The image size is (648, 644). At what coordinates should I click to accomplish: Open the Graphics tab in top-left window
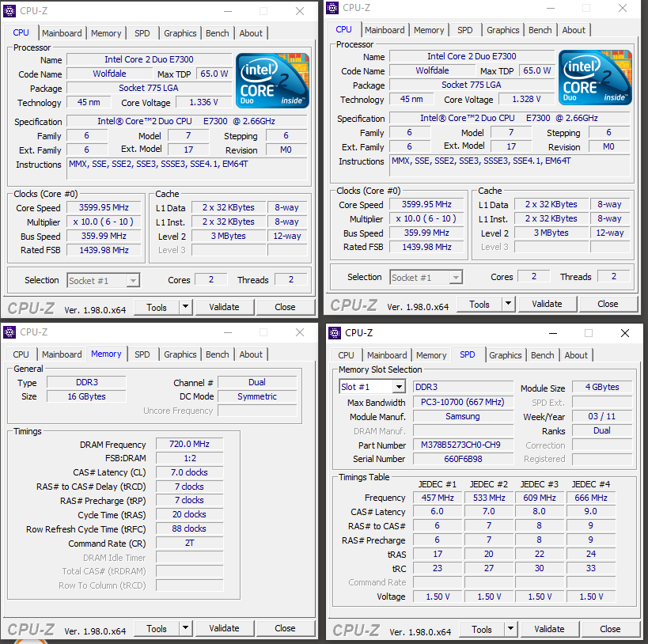(x=180, y=33)
